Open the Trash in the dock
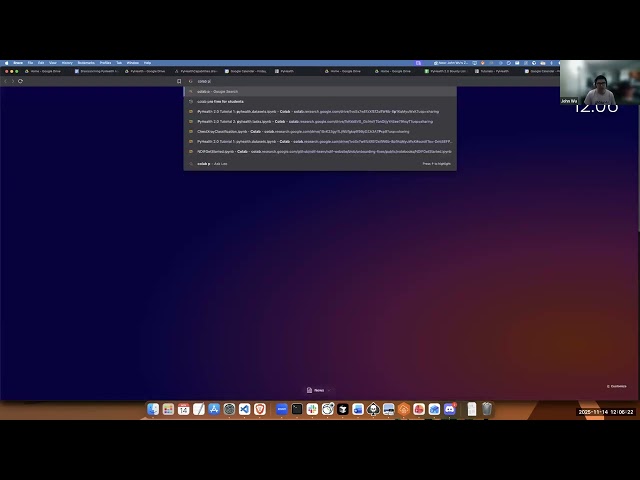640x480 pixels. [x=487, y=409]
